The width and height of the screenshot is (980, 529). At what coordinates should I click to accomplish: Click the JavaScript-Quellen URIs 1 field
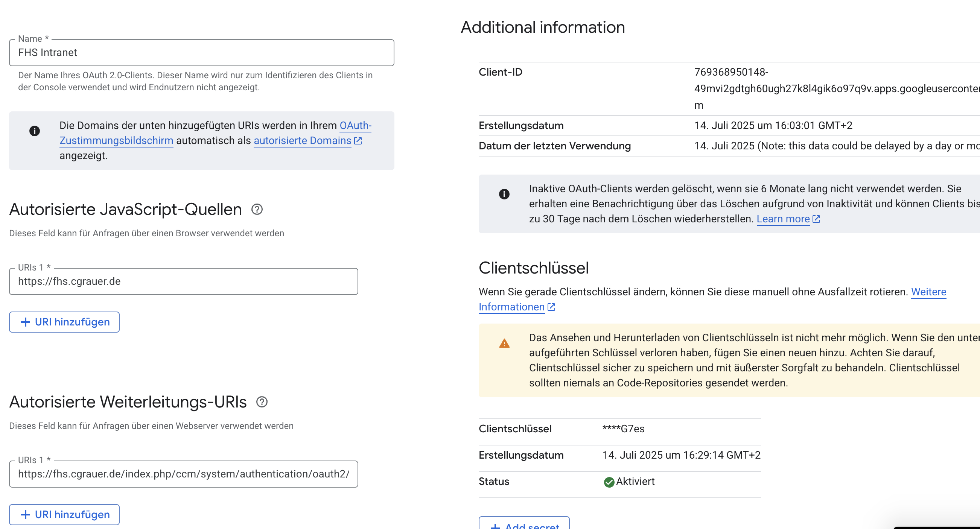[183, 281]
